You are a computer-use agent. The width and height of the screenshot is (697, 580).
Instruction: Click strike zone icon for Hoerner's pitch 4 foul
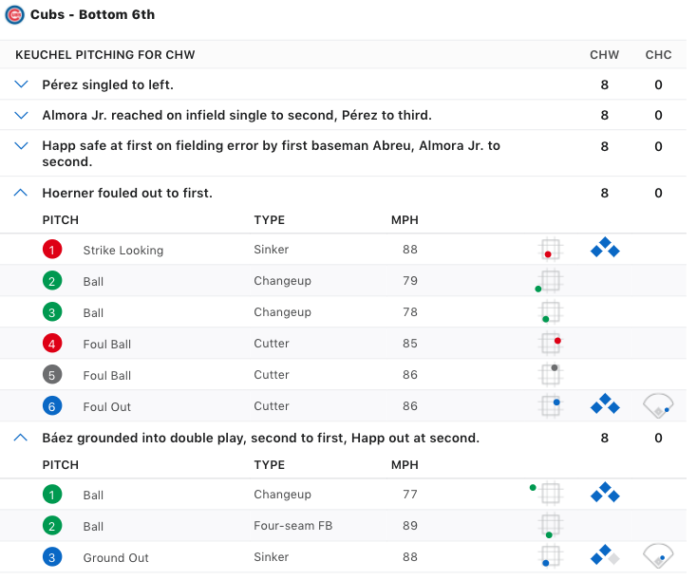pos(549,344)
